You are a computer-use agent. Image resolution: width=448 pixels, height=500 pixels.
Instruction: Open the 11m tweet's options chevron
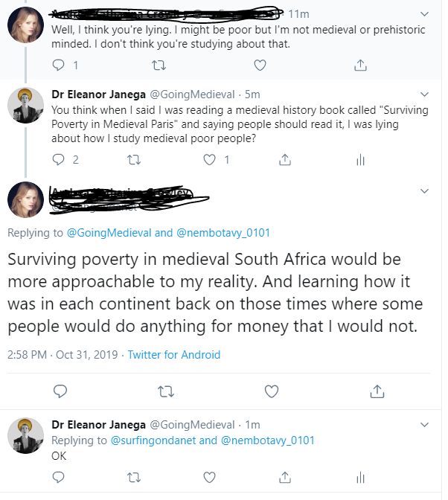click(424, 14)
